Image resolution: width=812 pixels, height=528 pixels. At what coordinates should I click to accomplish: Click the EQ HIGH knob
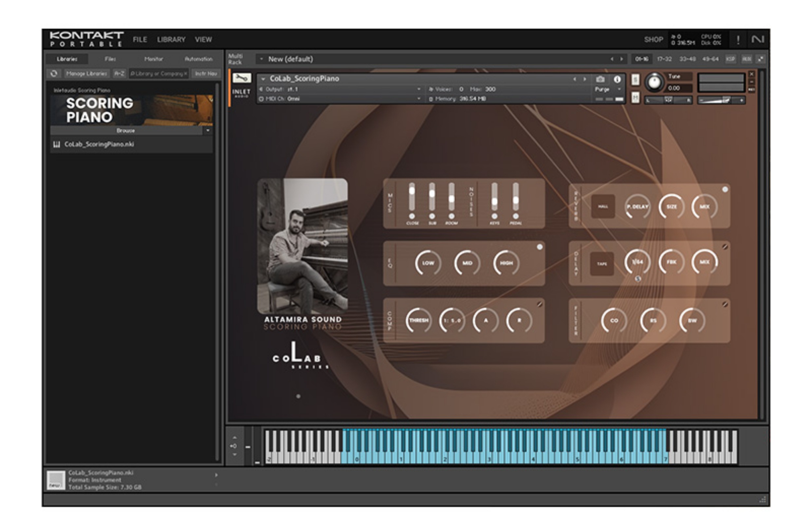coord(506,263)
